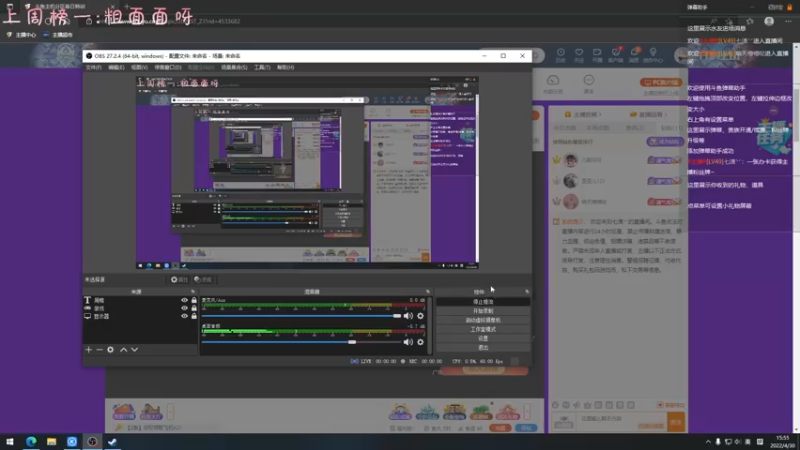800x450 pixels.
Task: Open the 麦克风/Aux audio settings gear
Action: coord(420,316)
